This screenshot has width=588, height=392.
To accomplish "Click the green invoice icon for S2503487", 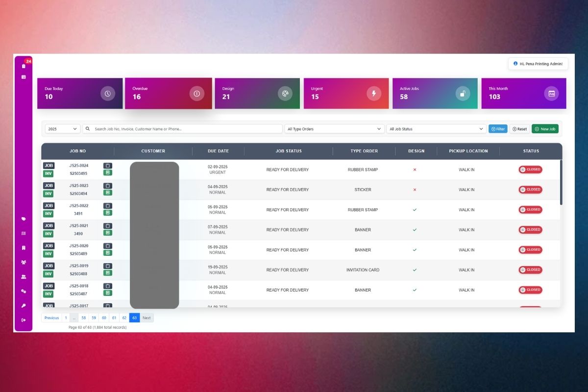I will coord(108,293).
